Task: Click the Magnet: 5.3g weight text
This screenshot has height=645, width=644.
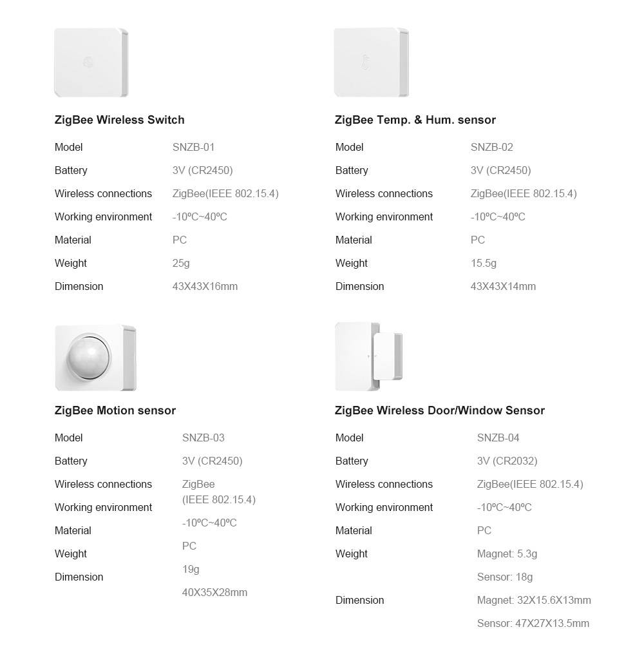Action: pyautogui.click(x=507, y=554)
